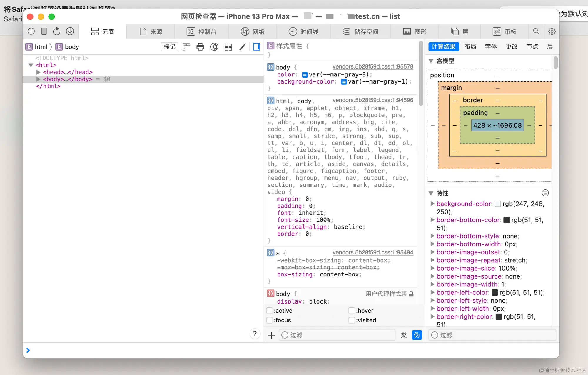Check the :active pseudo-class checkbox
Screen dimensions: 588x375
pyautogui.click(x=269, y=311)
